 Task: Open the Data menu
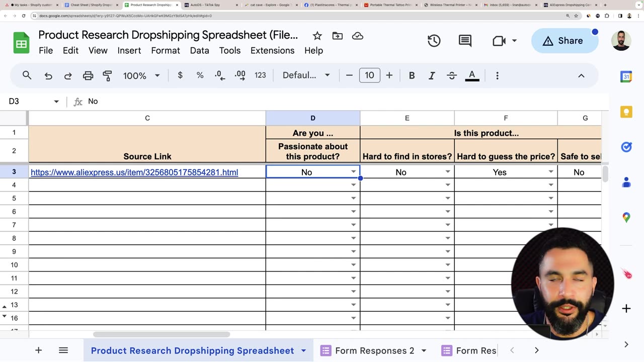pos(199,51)
